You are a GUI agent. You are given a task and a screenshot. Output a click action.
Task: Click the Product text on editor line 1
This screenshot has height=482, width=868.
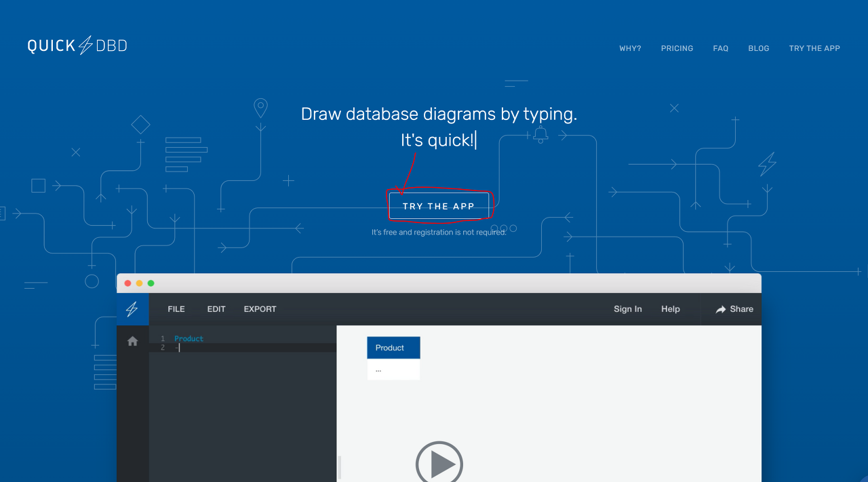pos(189,339)
